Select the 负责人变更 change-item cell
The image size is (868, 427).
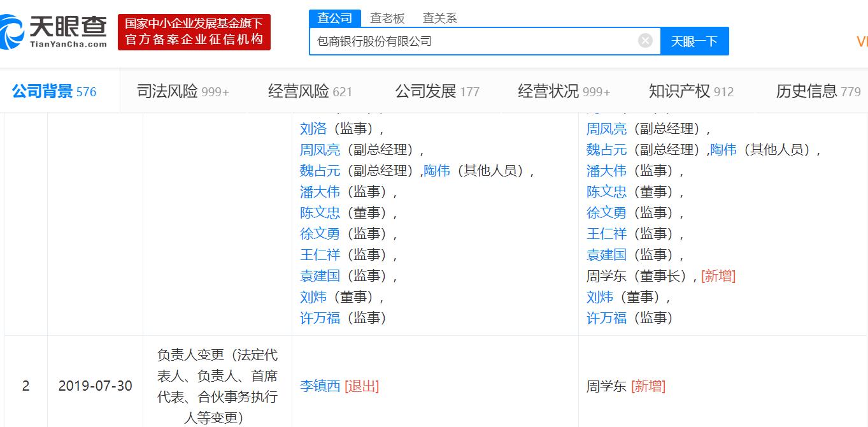[217, 386]
